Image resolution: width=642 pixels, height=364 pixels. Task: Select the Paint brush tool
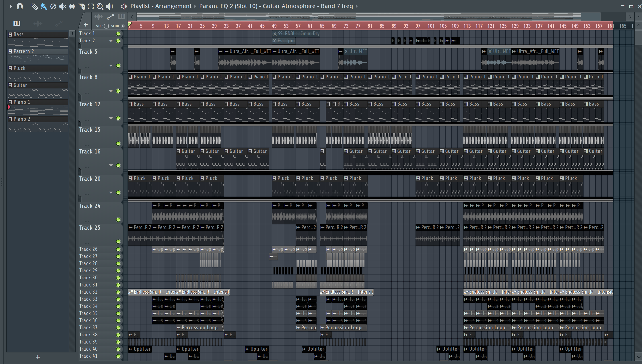(44, 6)
